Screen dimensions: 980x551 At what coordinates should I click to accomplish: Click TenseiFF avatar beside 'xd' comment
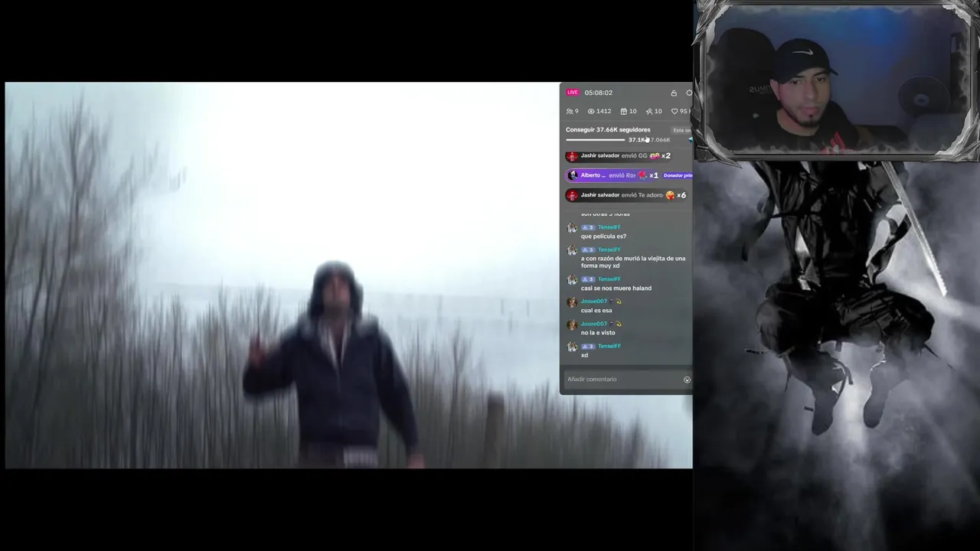click(x=572, y=347)
